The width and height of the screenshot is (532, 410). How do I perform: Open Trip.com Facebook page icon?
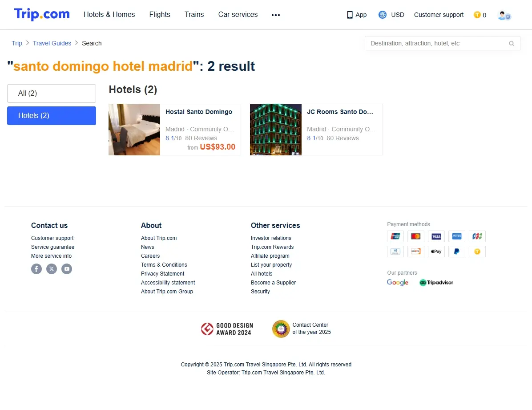[36, 269]
